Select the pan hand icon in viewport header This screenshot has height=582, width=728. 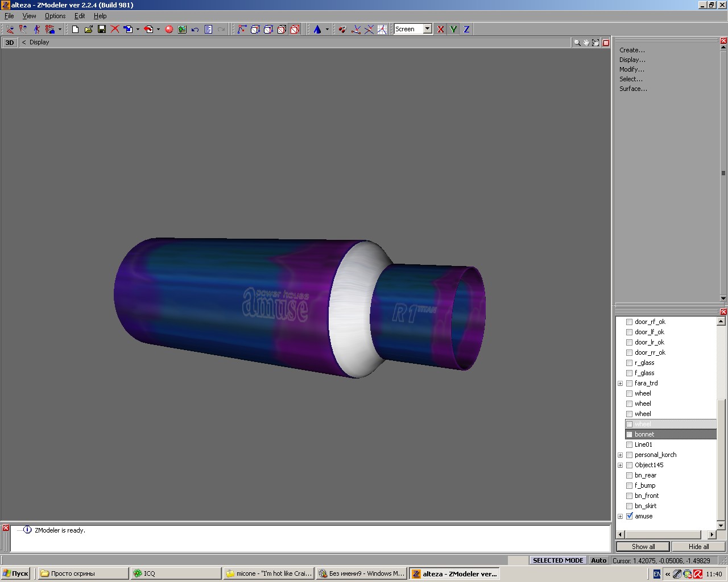pyautogui.click(x=586, y=43)
